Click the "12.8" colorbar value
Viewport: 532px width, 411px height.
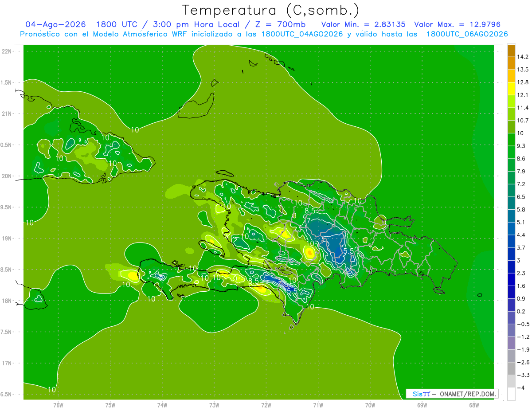[x=523, y=82]
